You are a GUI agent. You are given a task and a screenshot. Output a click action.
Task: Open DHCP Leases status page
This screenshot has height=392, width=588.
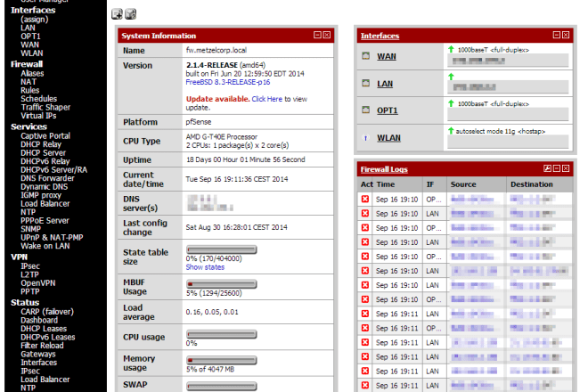click(44, 328)
